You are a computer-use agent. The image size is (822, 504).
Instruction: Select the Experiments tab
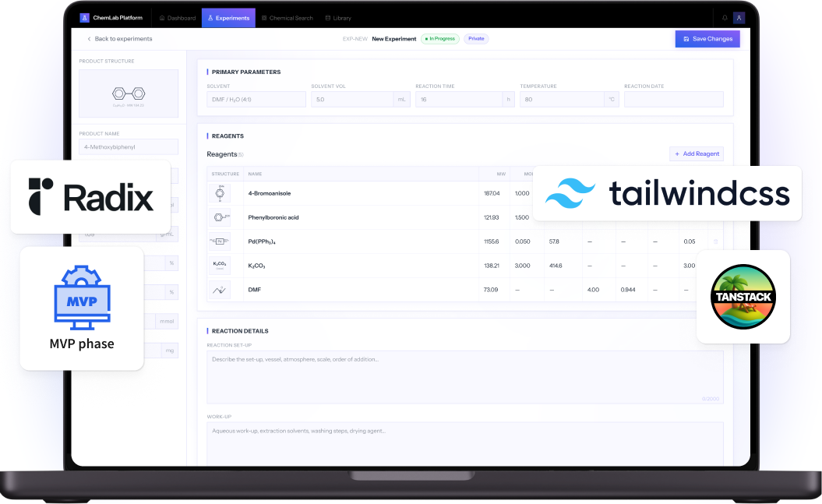228,18
